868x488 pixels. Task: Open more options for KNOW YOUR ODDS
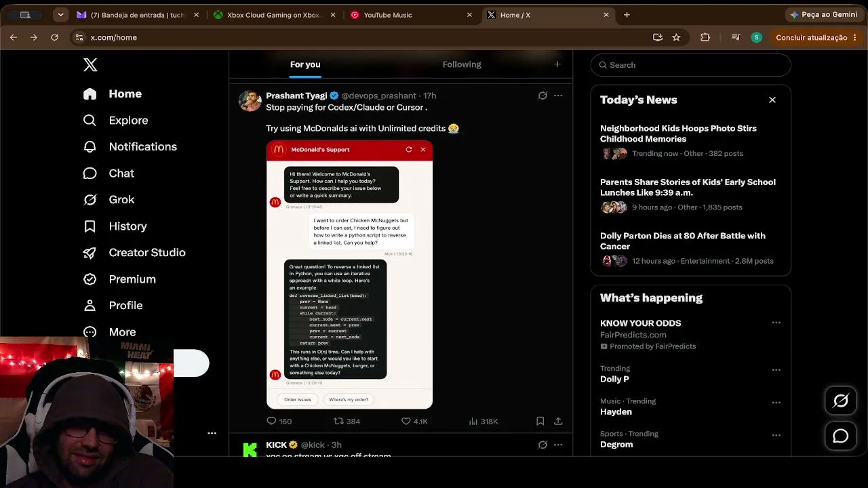[776, 323]
